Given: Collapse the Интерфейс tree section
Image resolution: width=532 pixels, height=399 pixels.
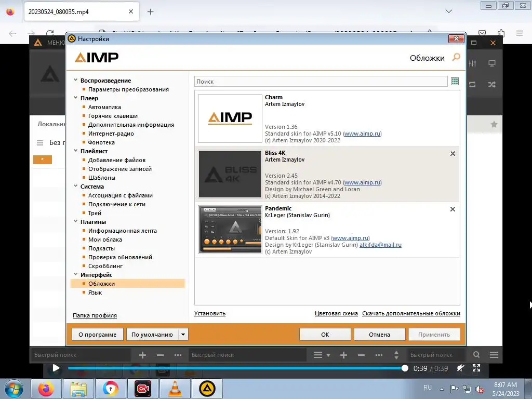Looking at the screenshot, I should (x=76, y=274).
